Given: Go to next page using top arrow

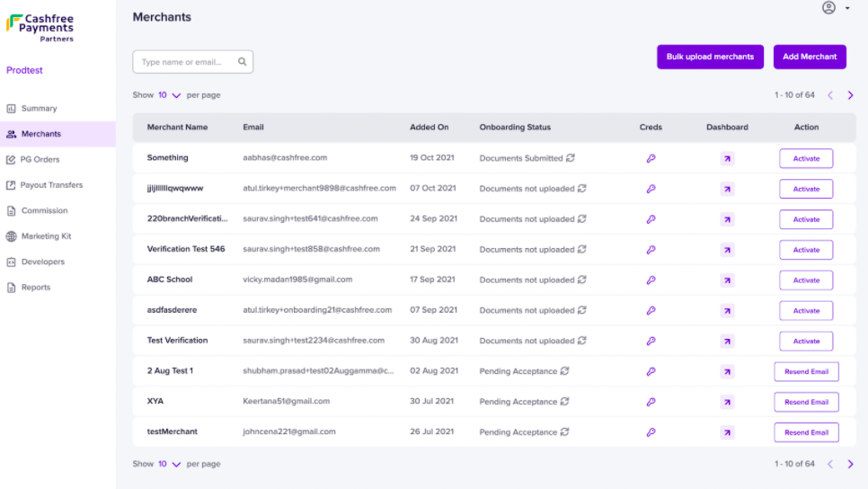Looking at the screenshot, I should (x=850, y=95).
